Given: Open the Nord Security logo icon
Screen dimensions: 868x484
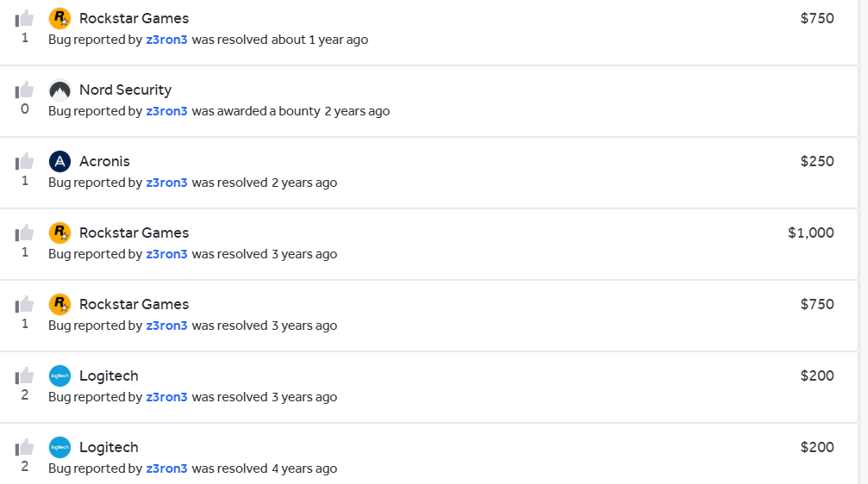Looking at the screenshot, I should 59,90.
